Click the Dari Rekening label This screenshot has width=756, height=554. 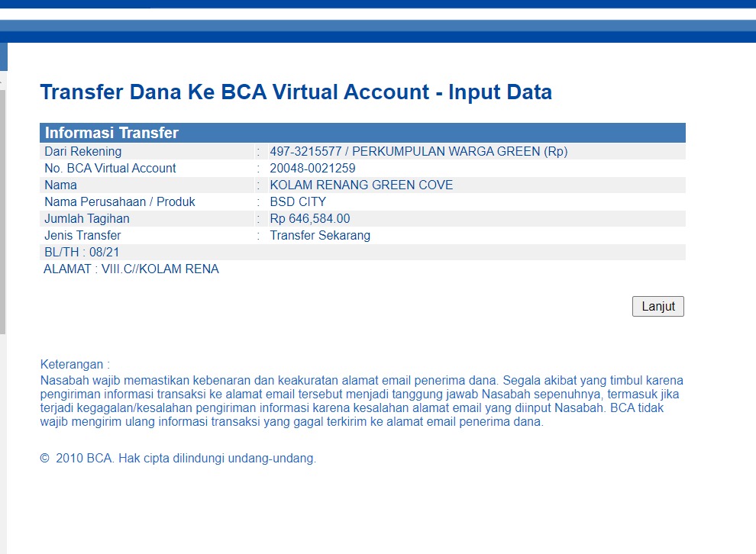[x=82, y=151]
